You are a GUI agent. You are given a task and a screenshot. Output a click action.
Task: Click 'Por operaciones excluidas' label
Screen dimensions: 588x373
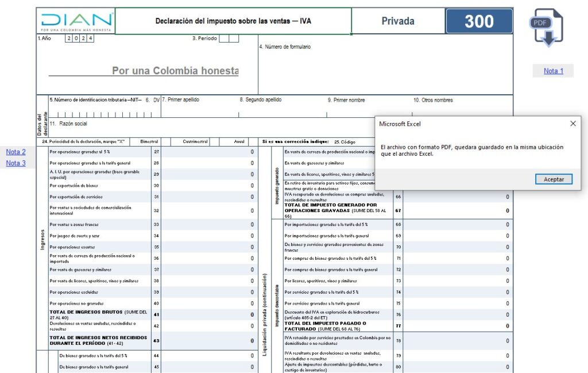(x=74, y=292)
